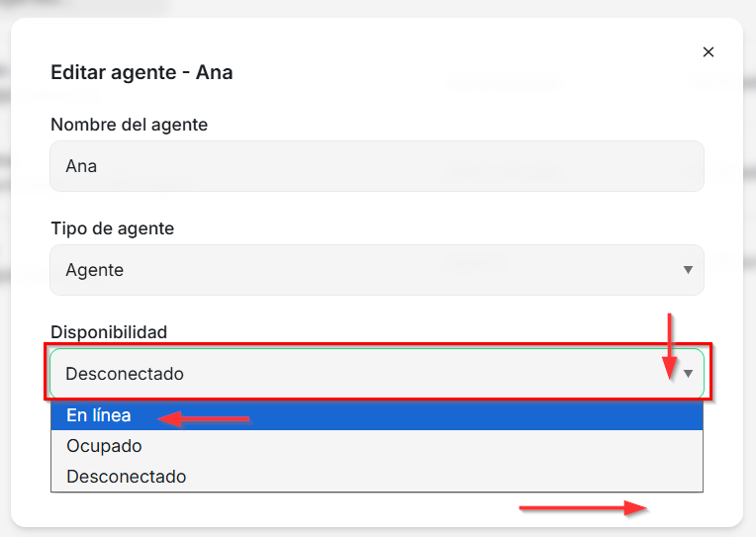Click the Disponibilidad combo box
Screen dimensions: 756x537
(376, 374)
